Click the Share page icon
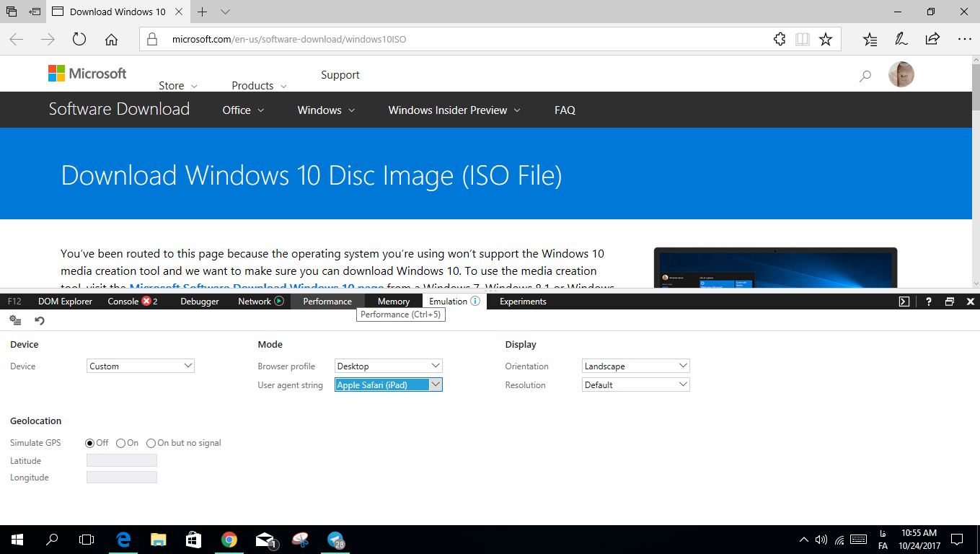 (932, 40)
